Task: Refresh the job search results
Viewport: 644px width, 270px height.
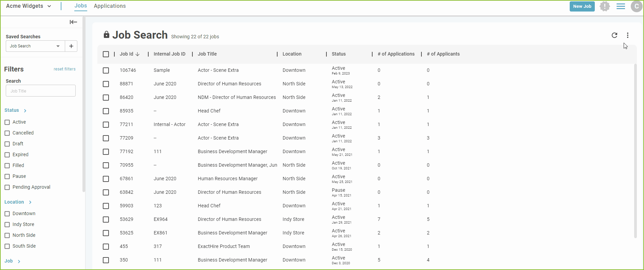Action: click(614, 35)
